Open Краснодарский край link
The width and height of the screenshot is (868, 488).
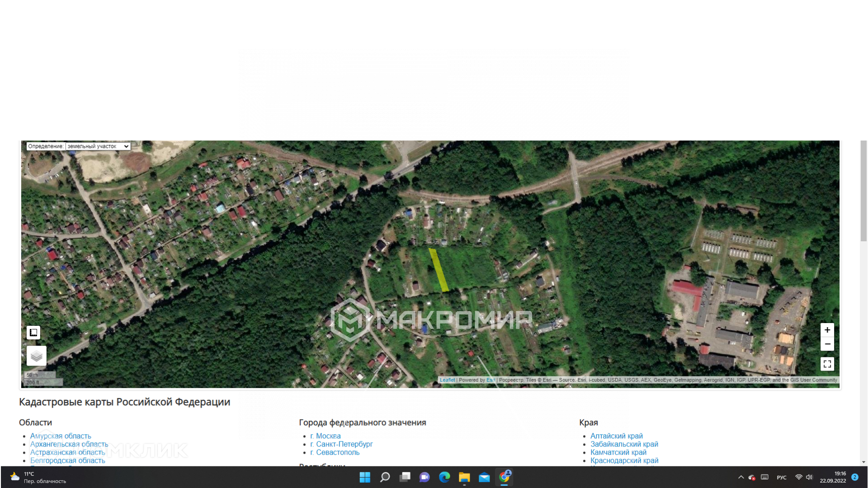click(x=624, y=460)
